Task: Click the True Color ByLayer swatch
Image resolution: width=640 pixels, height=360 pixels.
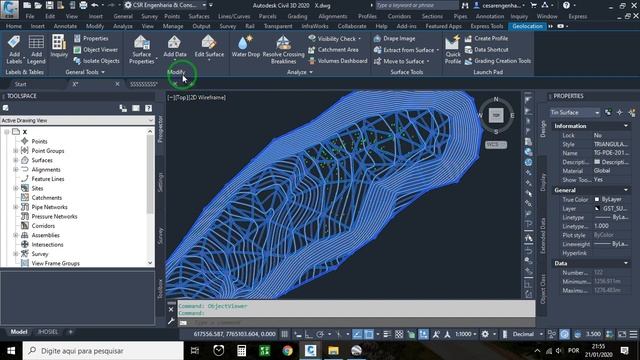Action: pos(597,199)
